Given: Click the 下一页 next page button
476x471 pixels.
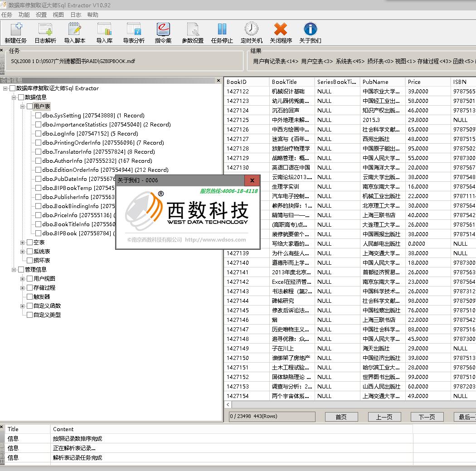Looking at the screenshot, I should click(x=427, y=417).
